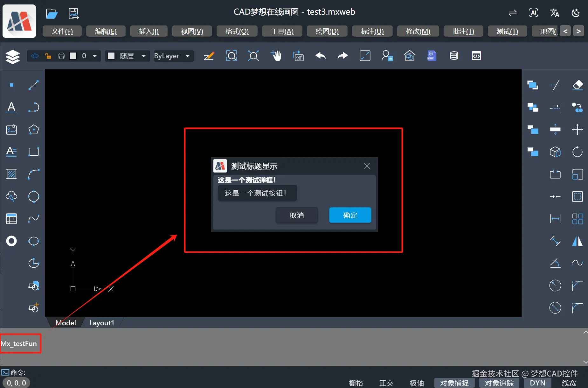588x388 pixels.
Task: Select the single-line Text tool
Action: tap(11, 107)
